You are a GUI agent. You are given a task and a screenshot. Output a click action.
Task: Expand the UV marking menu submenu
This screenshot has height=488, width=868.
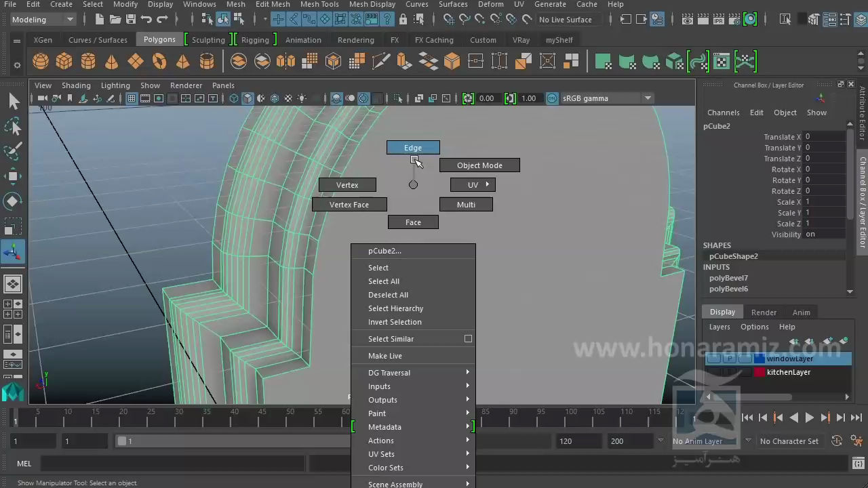coord(473,184)
